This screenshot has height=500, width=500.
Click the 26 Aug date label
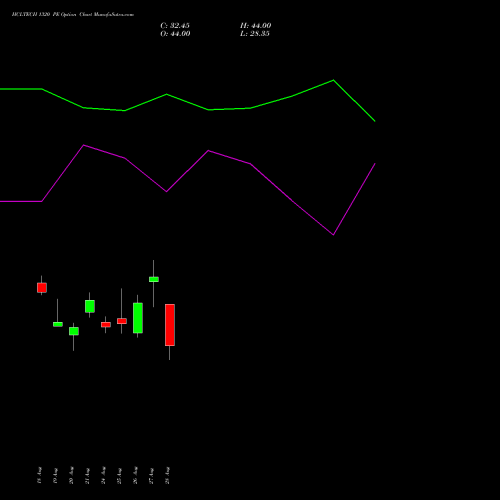(135, 475)
